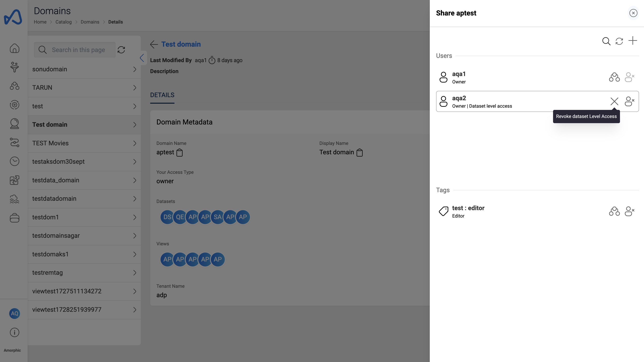The width and height of the screenshot is (644, 362).
Task: Select the DETAILS tab
Action: pyautogui.click(x=162, y=95)
